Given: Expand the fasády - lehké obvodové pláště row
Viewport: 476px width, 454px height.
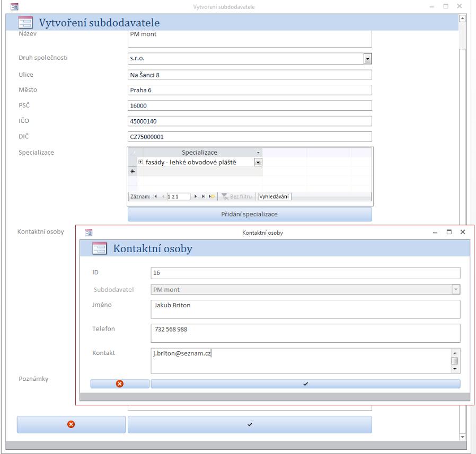Looking at the screenshot, I should (x=140, y=162).
